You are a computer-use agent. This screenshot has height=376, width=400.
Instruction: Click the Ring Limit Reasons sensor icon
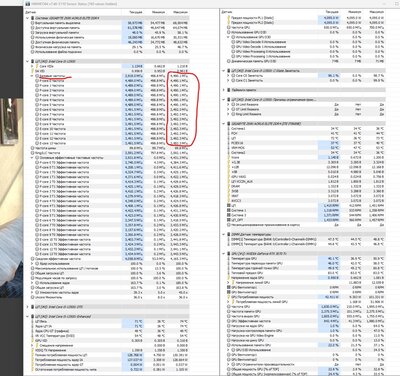click(233, 114)
